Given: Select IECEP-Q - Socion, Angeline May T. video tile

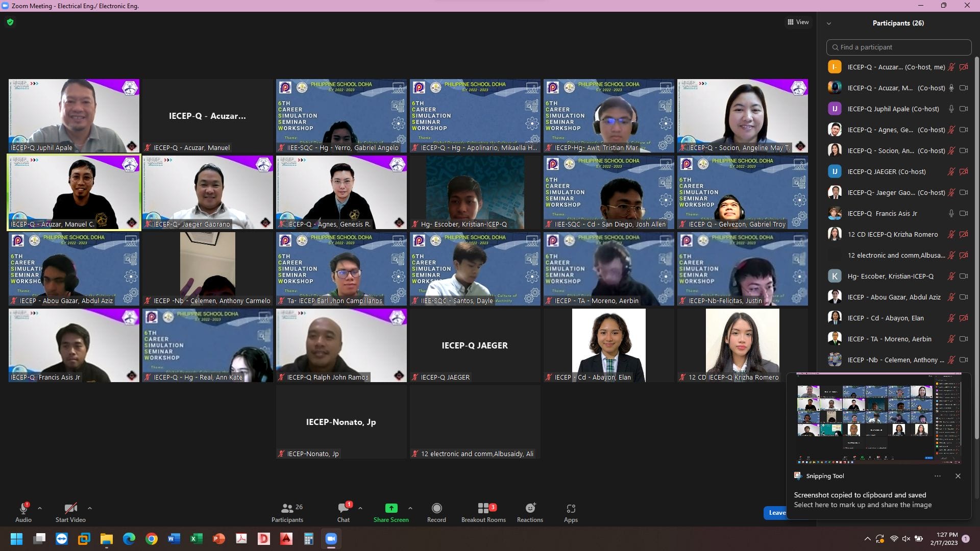Looking at the screenshot, I should [x=743, y=116].
